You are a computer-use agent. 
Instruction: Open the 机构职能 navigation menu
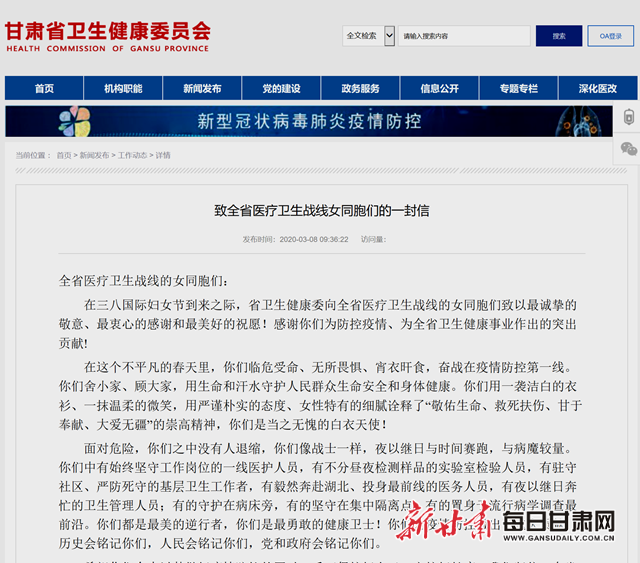click(x=123, y=88)
